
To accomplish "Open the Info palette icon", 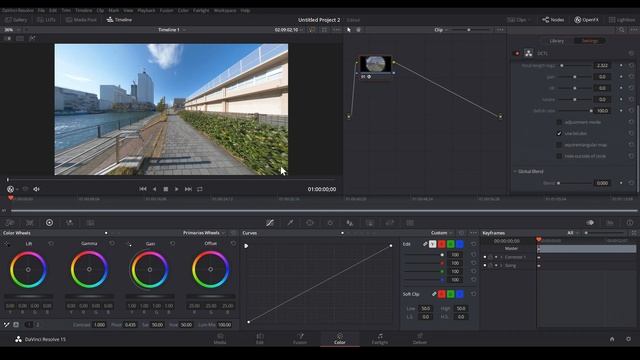I will coord(630,222).
